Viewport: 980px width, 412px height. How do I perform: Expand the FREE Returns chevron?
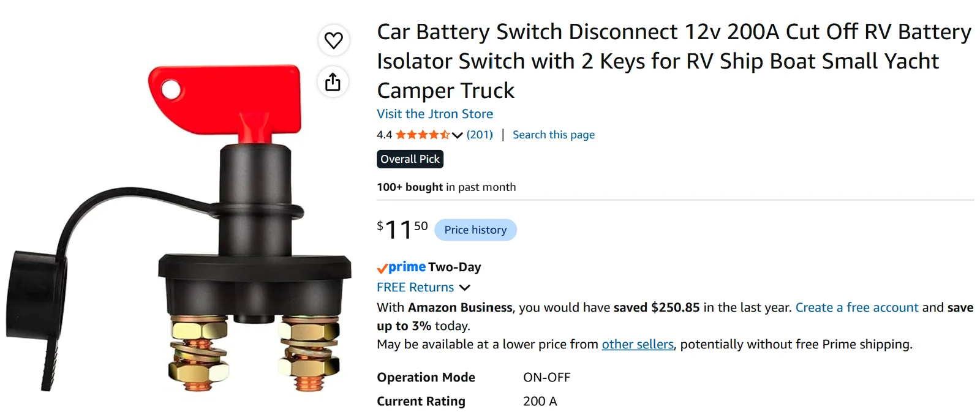465,288
